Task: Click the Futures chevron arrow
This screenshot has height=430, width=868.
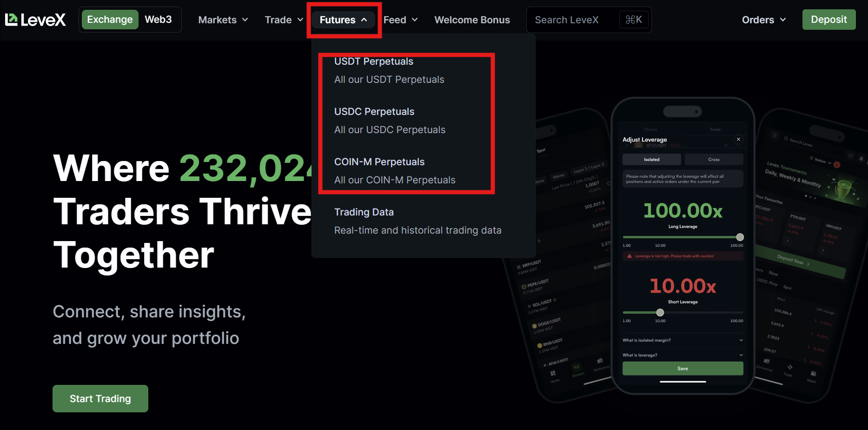Action: 364,20
